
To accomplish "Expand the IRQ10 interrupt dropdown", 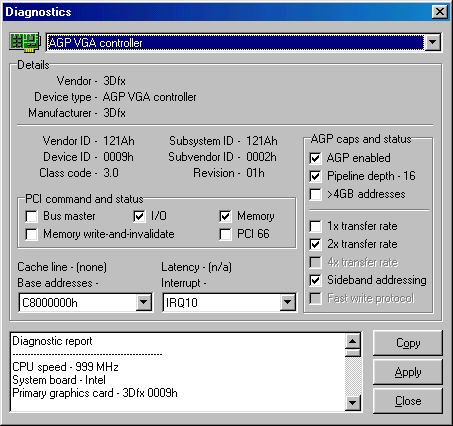I will pyautogui.click(x=287, y=302).
